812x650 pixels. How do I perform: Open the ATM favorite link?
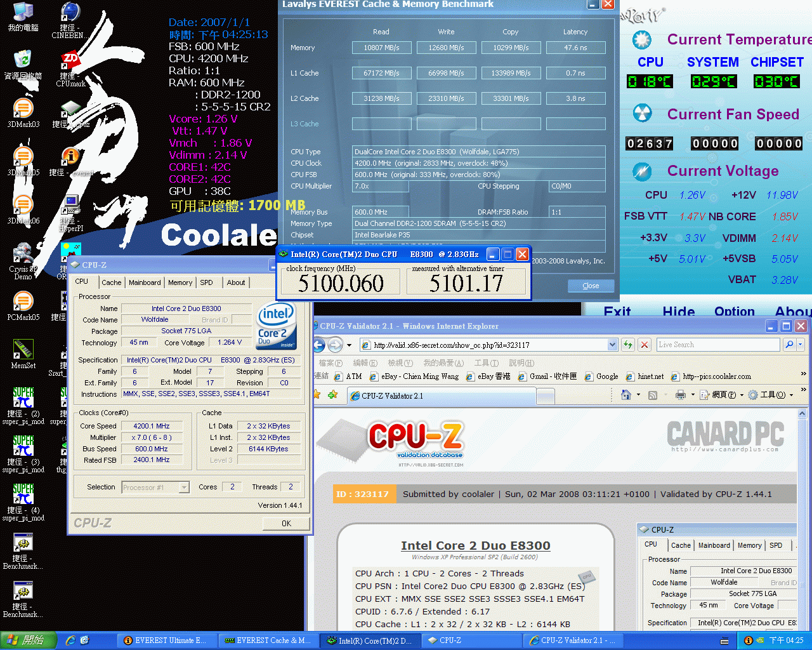click(x=348, y=376)
